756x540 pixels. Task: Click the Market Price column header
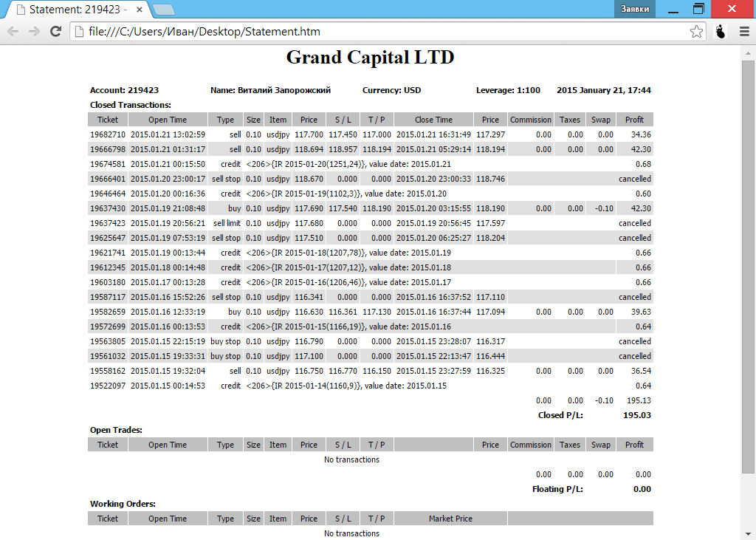pyautogui.click(x=450, y=519)
